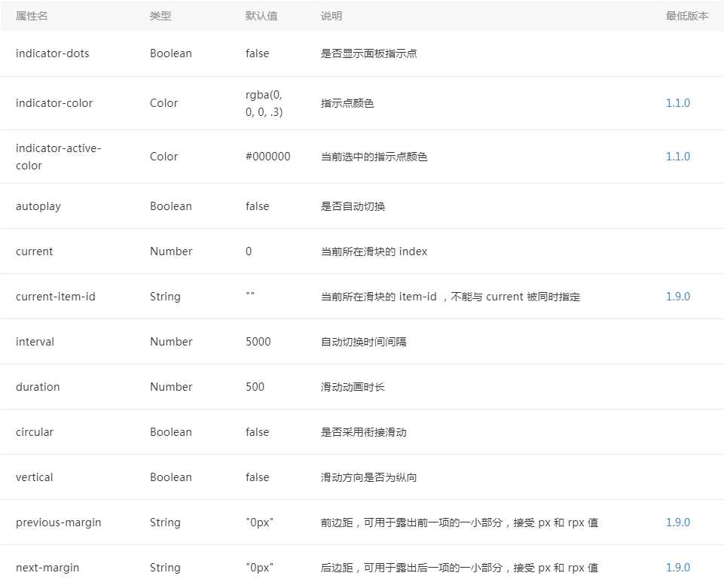Click the rgba(0, 0, 0, .3) default value
724x588 pixels.
click(x=264, y=103)
